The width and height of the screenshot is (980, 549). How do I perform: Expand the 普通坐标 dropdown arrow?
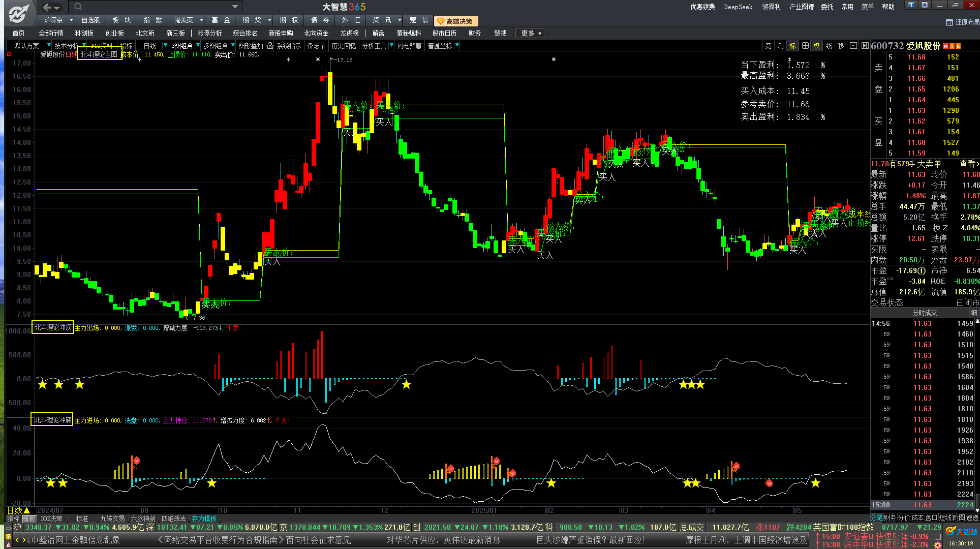(x=457, y=46)
